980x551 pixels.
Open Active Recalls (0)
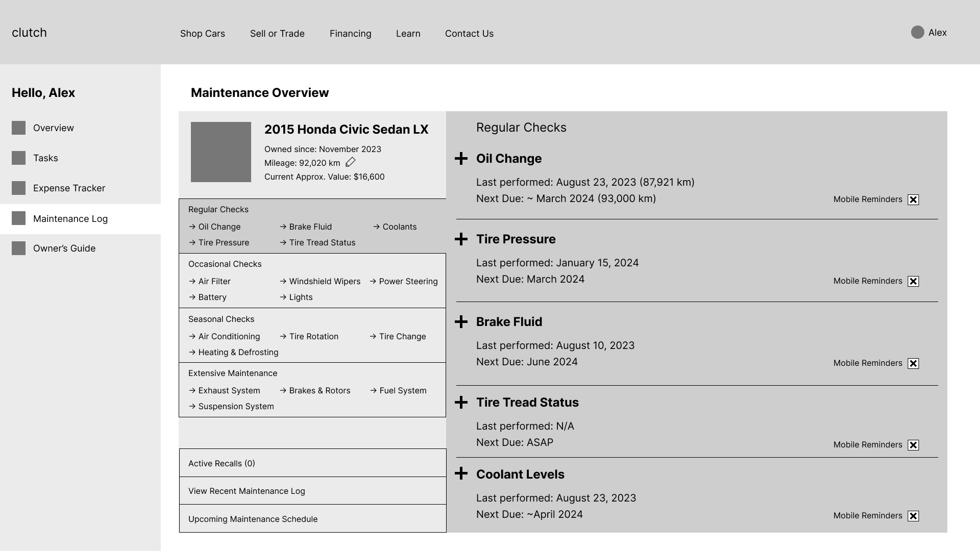[313, 463]
